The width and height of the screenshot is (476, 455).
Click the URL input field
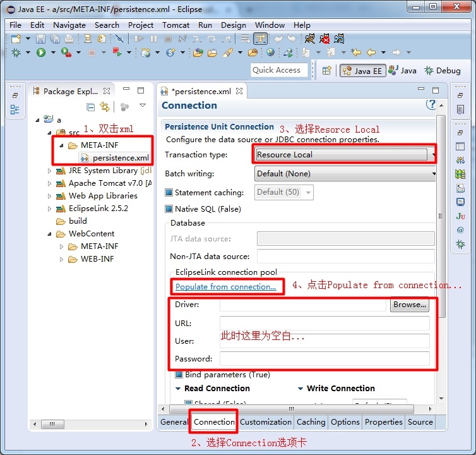(x=324, y=323)
